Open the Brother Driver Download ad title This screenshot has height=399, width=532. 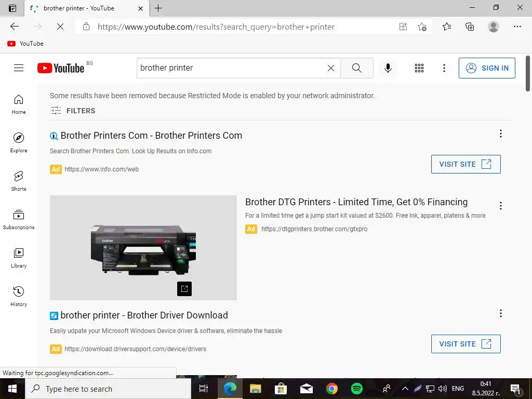[x=144, y=315]
